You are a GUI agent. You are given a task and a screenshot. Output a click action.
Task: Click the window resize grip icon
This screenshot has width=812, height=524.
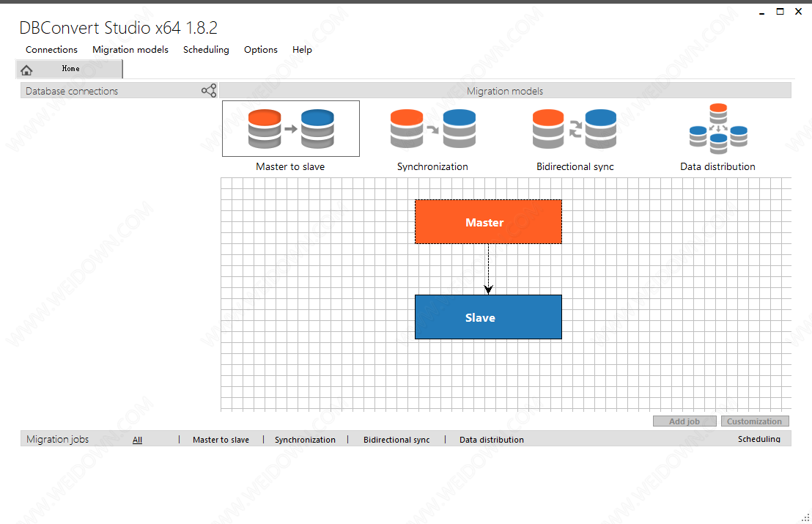coord(805,517)
